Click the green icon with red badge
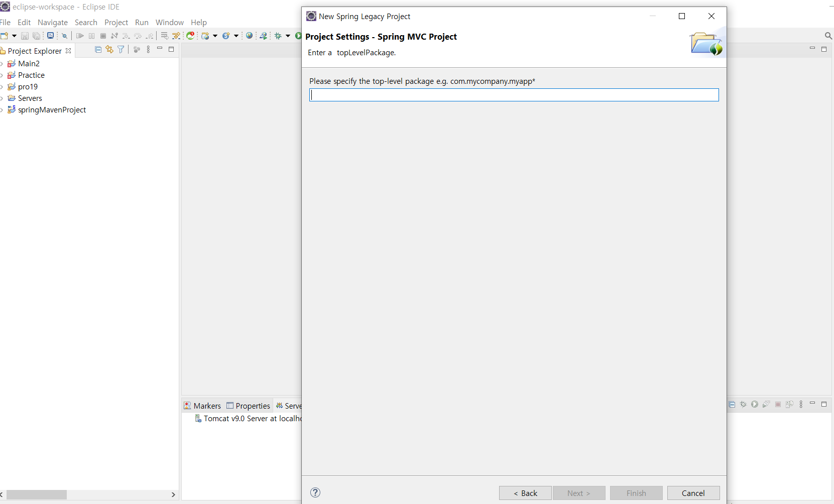The height and width of the screenshot is (504, 834). pyautogui.click(x=190, y=36)
